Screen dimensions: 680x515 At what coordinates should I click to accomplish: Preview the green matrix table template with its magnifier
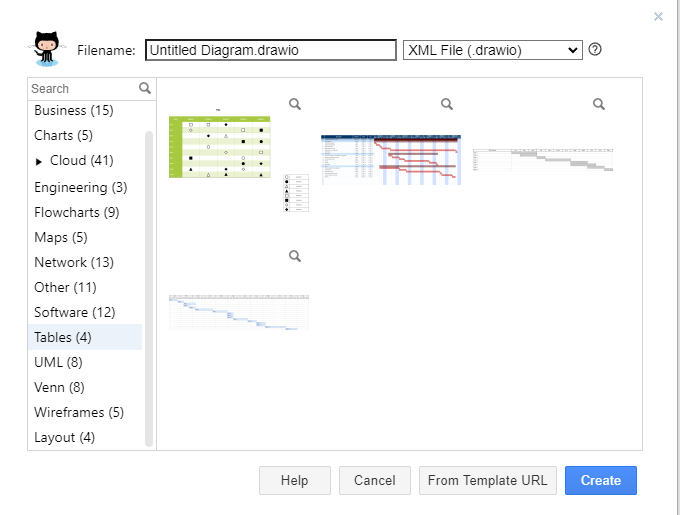coord(295,104)
